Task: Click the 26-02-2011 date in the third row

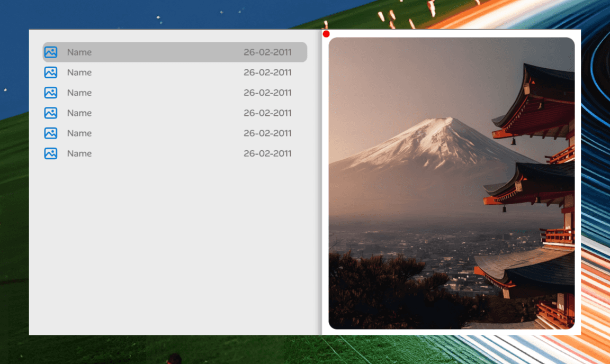Action: (267, 93)
